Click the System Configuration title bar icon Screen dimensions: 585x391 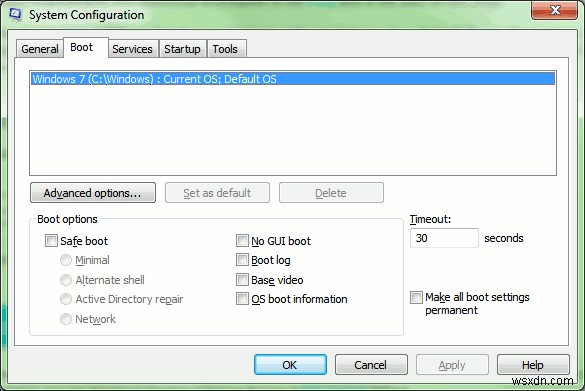pos(15,15)
